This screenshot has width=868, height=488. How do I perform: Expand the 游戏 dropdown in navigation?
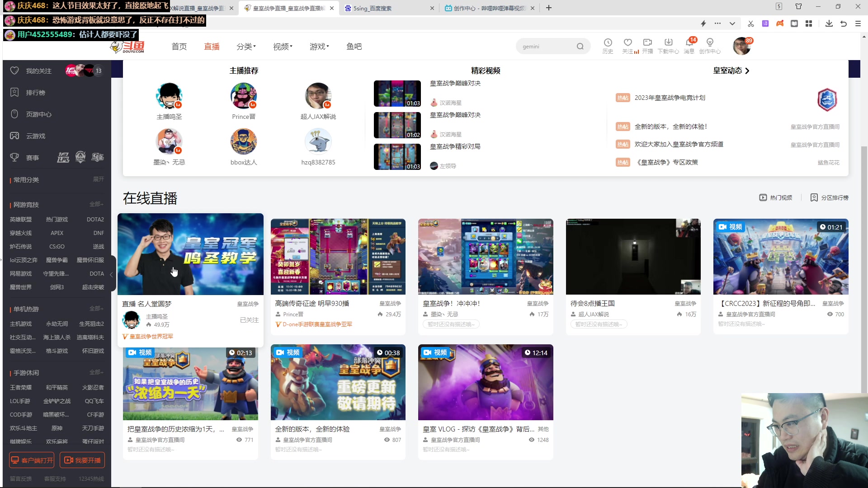[319, 47]
